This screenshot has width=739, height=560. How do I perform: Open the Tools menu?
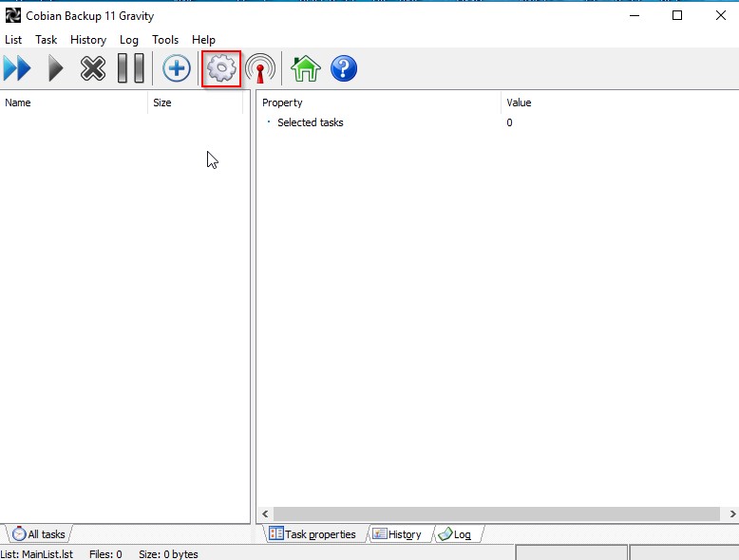coord(165,40)
